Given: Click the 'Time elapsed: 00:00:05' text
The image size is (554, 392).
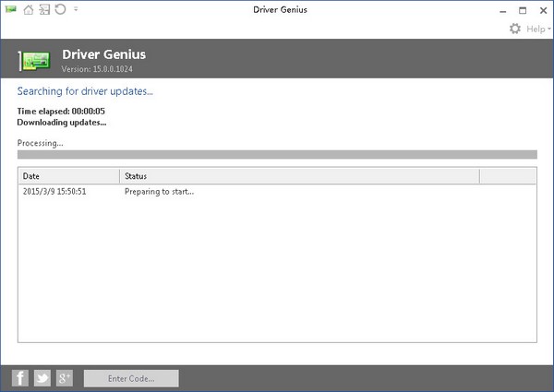Looking at the screenshot, I should point(61,111).
